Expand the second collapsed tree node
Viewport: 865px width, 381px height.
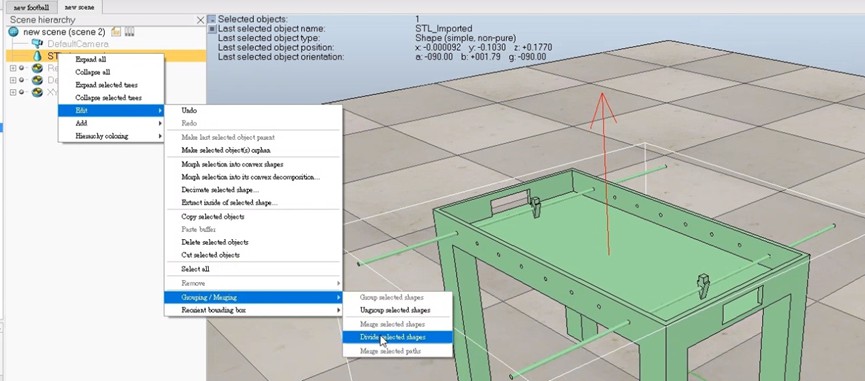click(13, 81)
